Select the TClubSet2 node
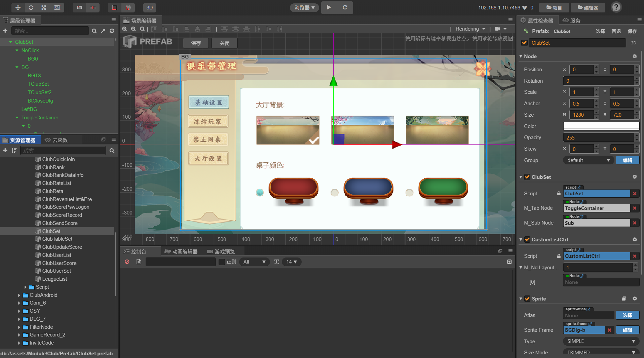Image resolution: width=644 pixels, height=358 pixels. tap(40, 92)
